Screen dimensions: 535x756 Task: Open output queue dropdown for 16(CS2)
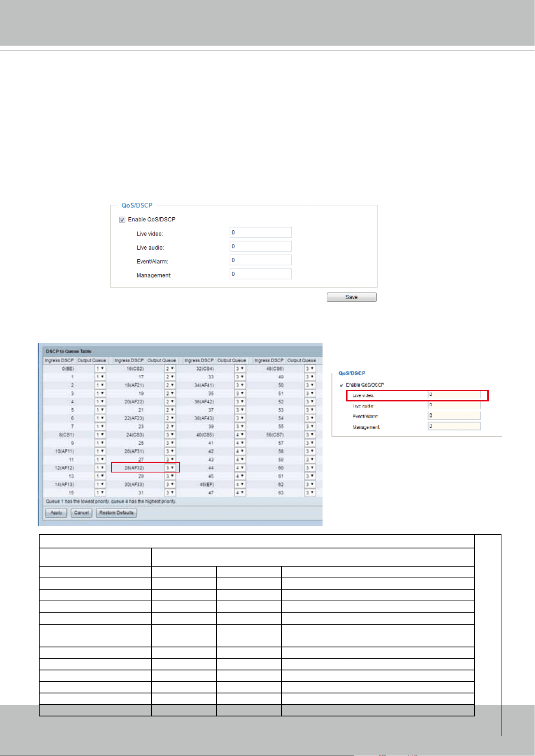click(170, 369)
